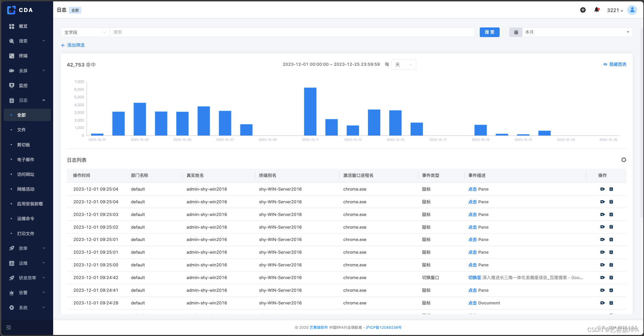
Task: Open the 天 interval dropdown
Action: [x=404, y=64]
